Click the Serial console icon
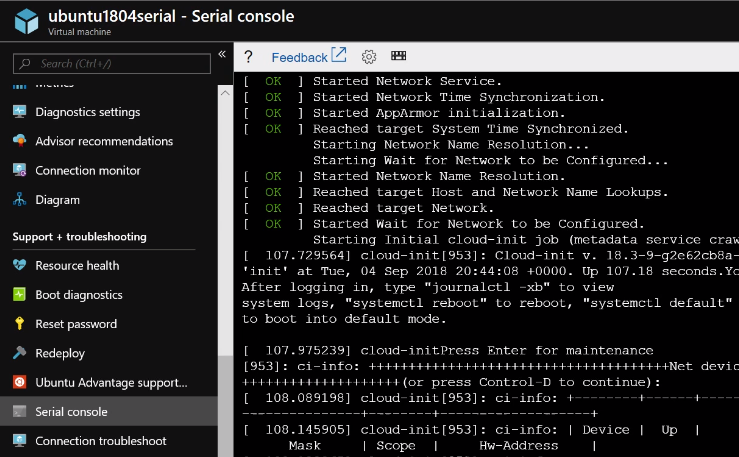The height and width of the screenshot is (457, 739). pos(19,411)
